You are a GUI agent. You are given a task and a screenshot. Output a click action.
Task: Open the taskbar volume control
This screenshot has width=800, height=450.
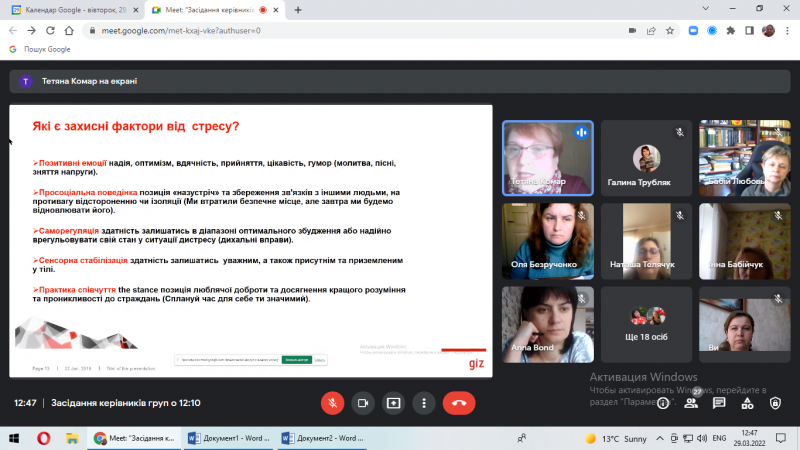pyautogui.click(x=702, y=438)
